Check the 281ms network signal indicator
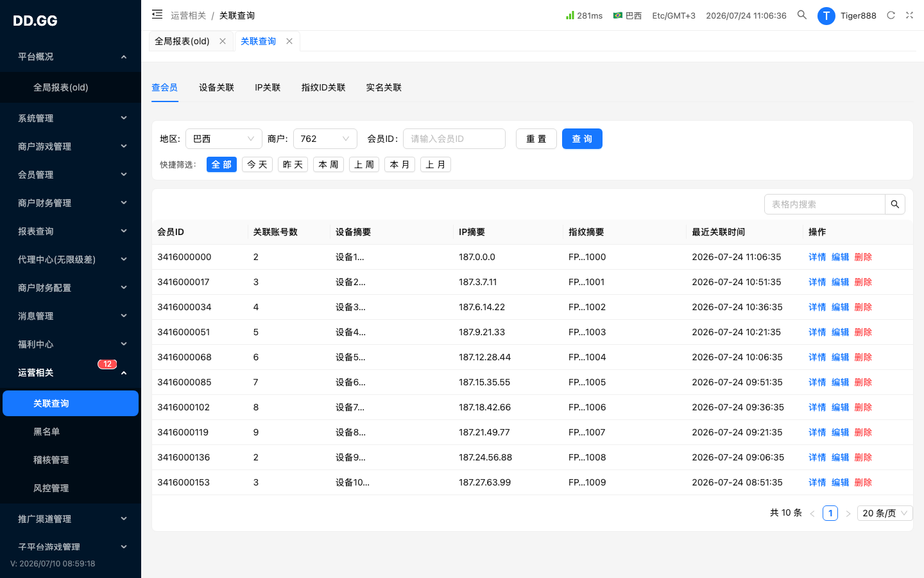The width and height of the screenshot is (924, 578). tap(584, 15)
